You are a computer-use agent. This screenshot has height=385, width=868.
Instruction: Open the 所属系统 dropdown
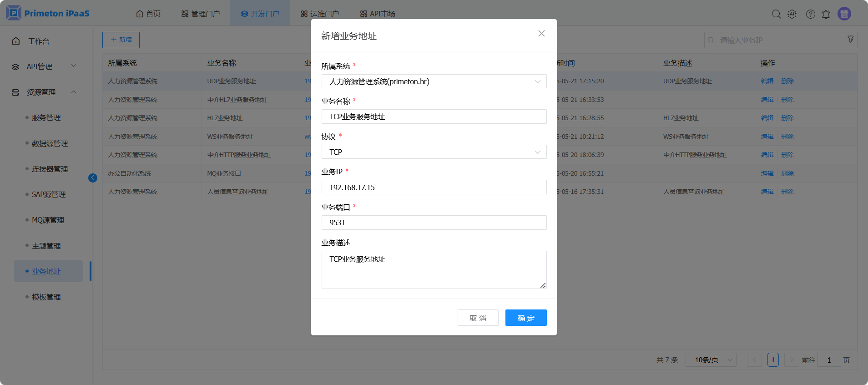[434, 81]
